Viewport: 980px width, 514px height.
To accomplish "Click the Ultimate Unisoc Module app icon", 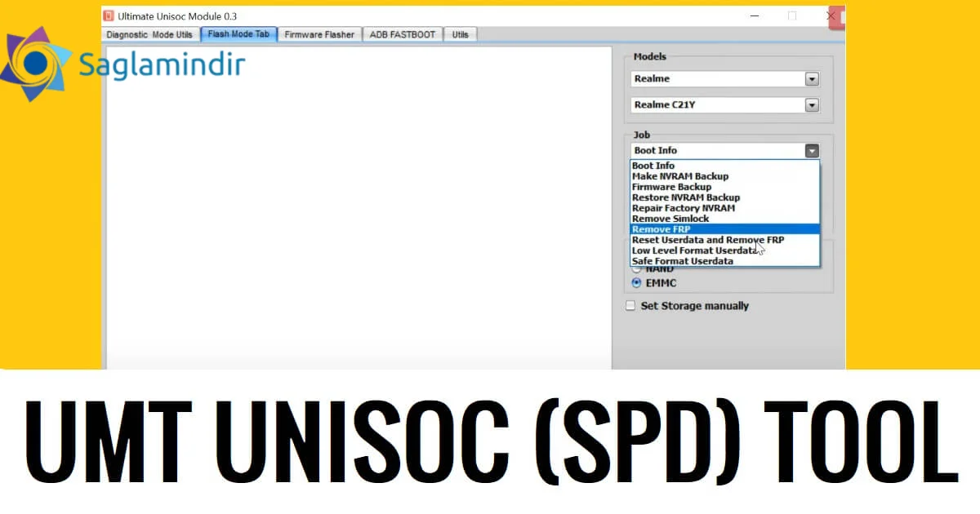I will pyautogui.click(x=109, y=16).
